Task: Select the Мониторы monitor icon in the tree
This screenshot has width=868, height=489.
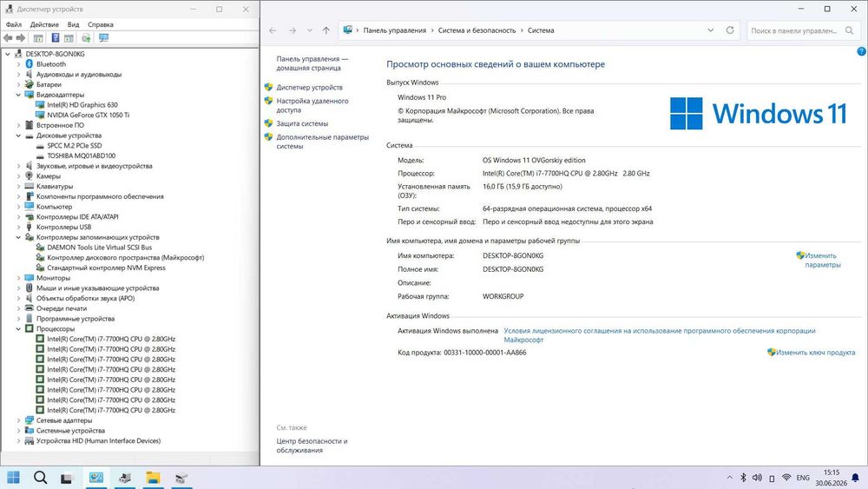Action: coord(30,278)
